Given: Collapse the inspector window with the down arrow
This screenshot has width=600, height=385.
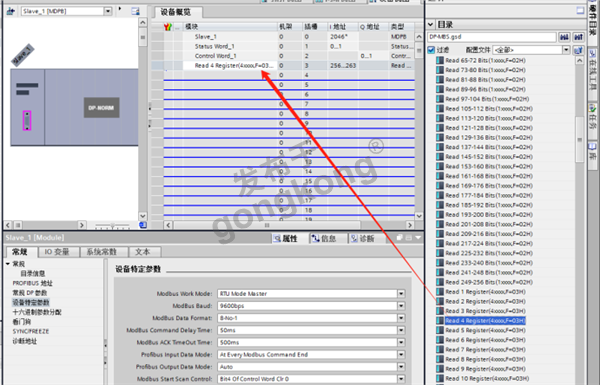Looking at the screenshot, I should [x=418, y=238].
